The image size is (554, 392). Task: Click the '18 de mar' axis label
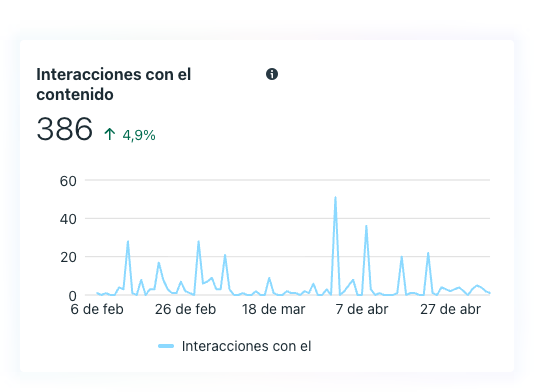pos(273,309)
